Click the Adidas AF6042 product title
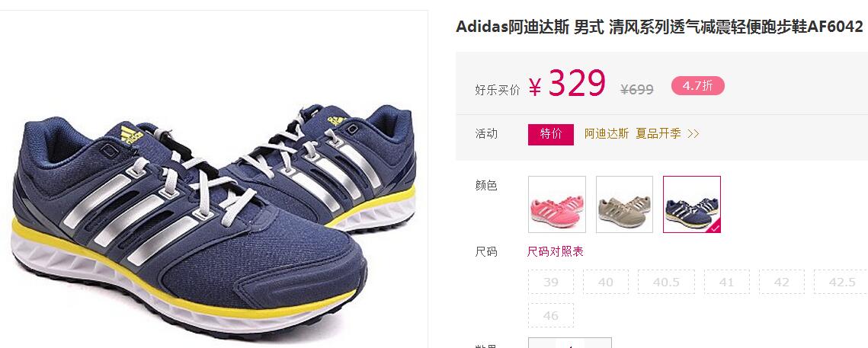The image size is (868, 348). 659,26
